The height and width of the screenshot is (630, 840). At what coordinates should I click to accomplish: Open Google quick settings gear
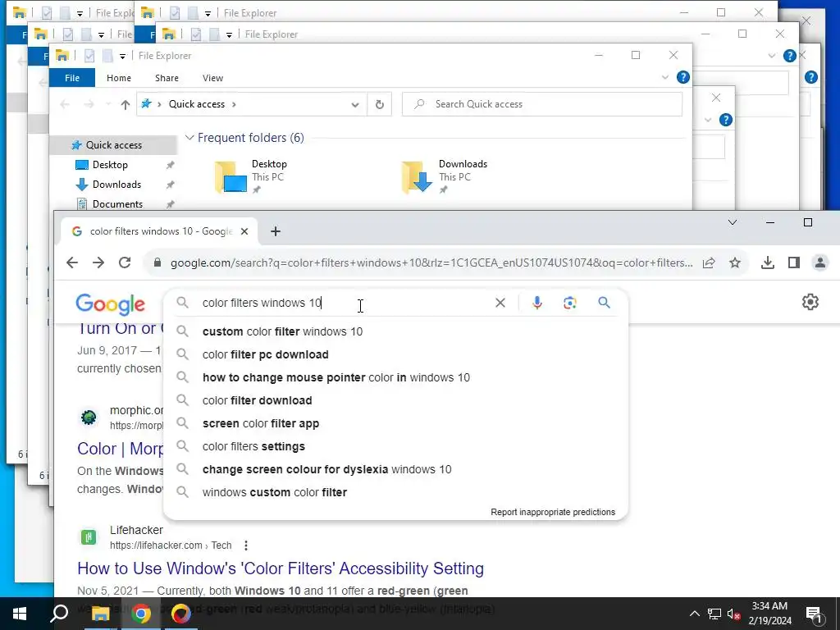tap(810, 302)
